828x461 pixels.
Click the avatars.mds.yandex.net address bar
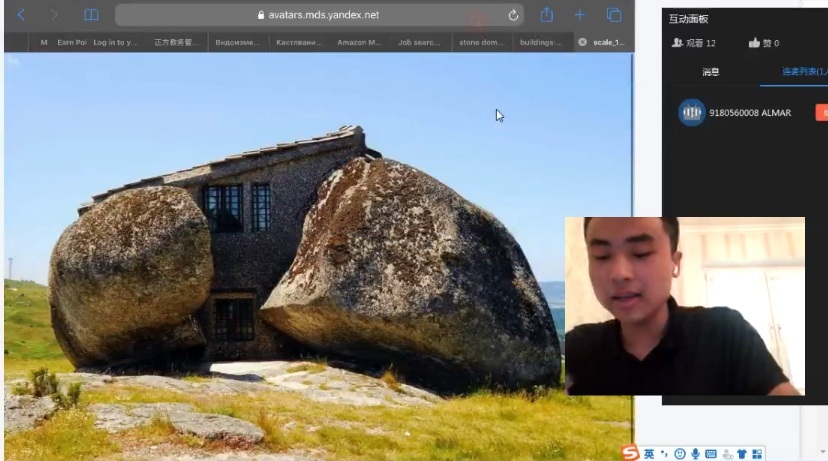pos(318,15)
